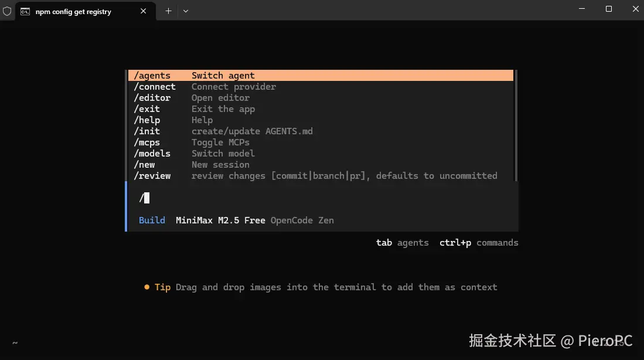Select the /agents Switch agent command
This screenshot has width=644, height=360.
click(321, 75)
